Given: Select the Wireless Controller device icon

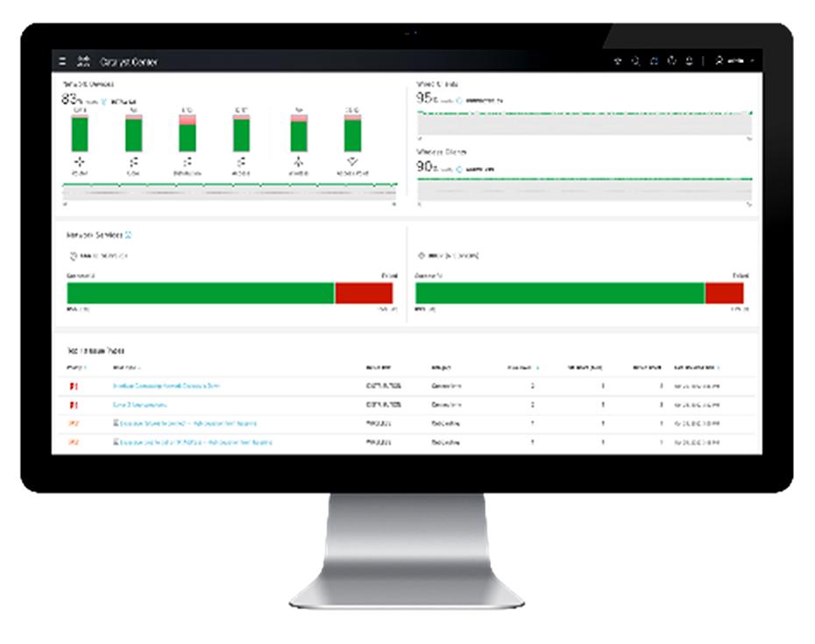Looking at the screenshot, I should click(x=298, y=161).
